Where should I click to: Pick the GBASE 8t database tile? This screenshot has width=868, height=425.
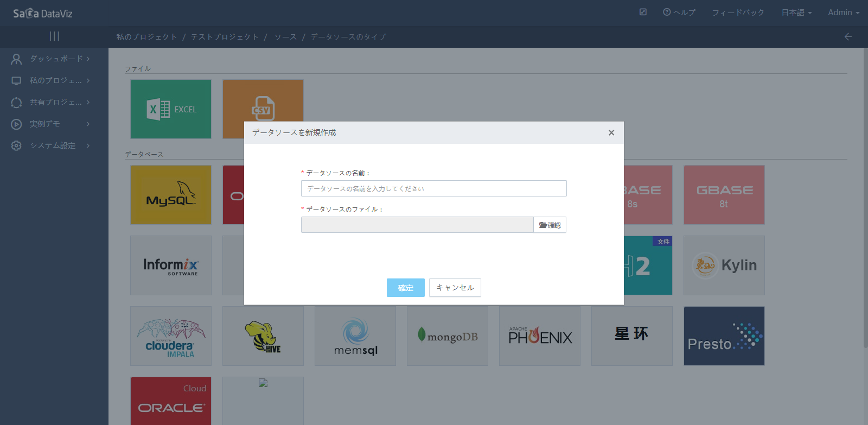point(724,195)
